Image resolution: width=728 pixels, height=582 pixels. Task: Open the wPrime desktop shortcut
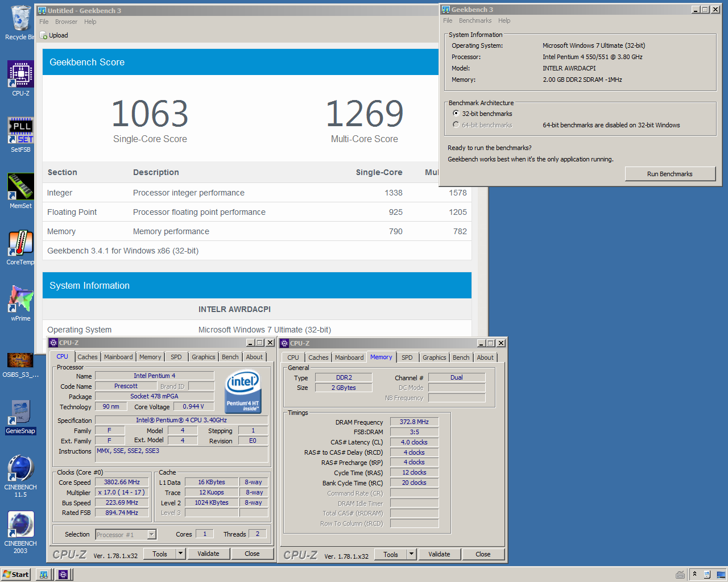click(x=20, y=304)
